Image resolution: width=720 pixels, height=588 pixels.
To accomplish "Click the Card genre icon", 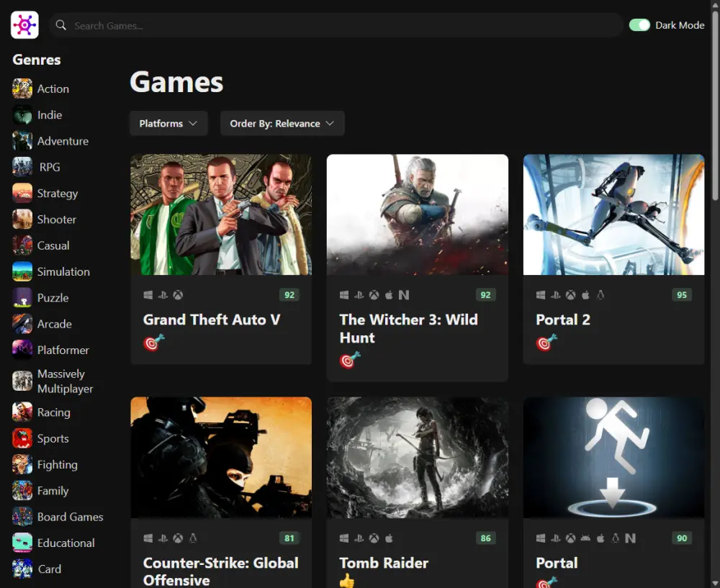I will pyautogui.click(x=22, y=569).
